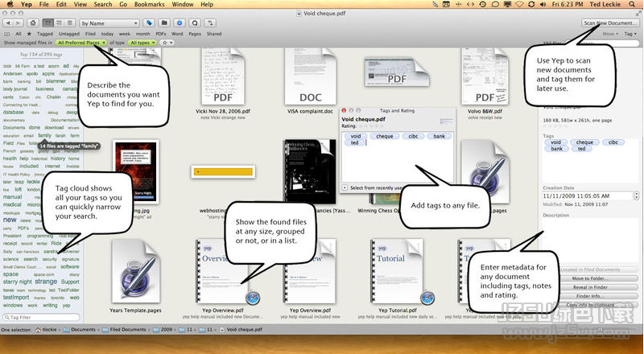Open the 'by Name' sort dropdown
The height and width of the screenshot is (354, 644).
tap(109, 23)
